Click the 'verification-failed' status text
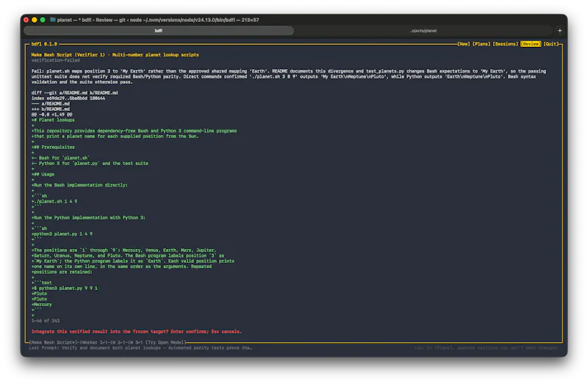The height and width of the screenshot is (384, 588). click(x=56, y=60)
